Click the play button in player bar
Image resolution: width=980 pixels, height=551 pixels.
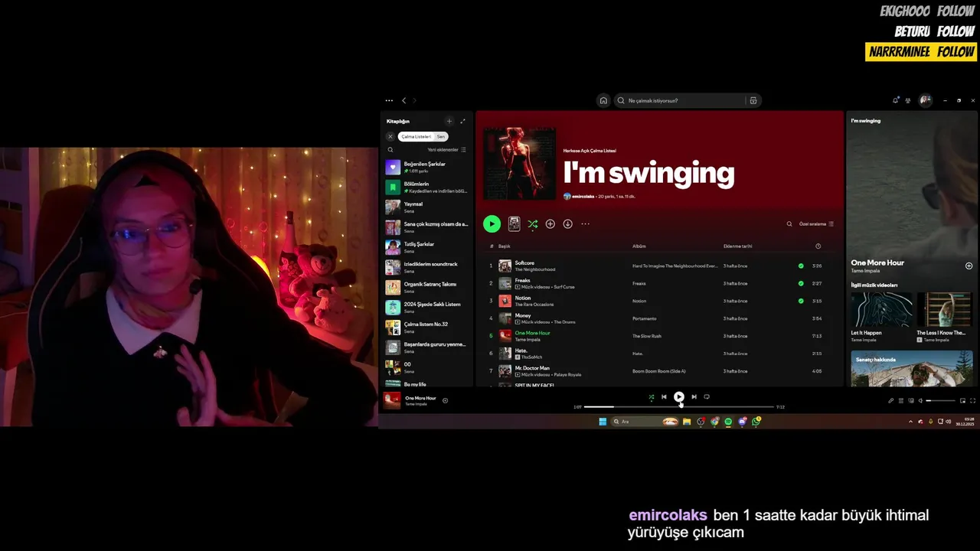pyautogui.click(x=679, y=396)
